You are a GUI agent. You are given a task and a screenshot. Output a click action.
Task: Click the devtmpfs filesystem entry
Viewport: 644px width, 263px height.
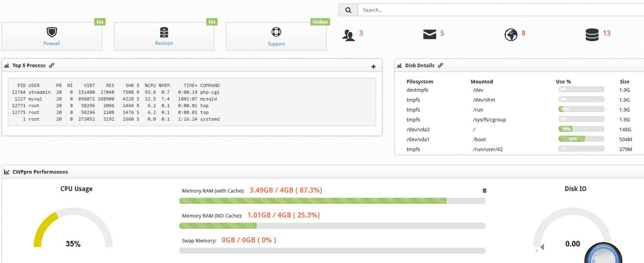417,90
